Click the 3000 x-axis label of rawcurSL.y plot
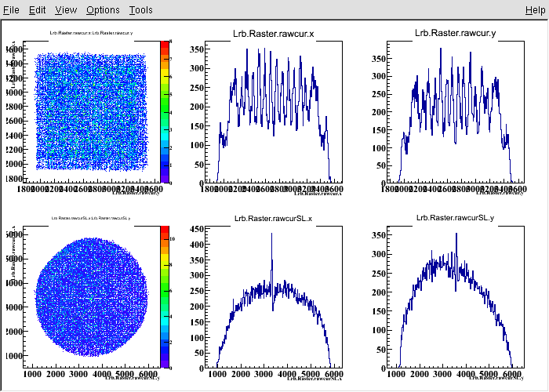 pos(442,374)
